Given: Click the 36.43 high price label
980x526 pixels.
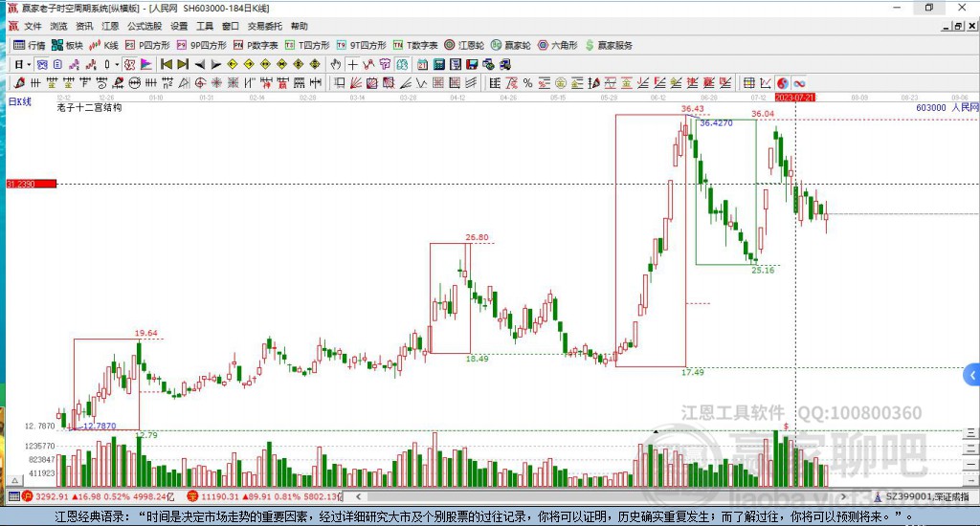Looking at the screenshot, I should pos(693,109).
